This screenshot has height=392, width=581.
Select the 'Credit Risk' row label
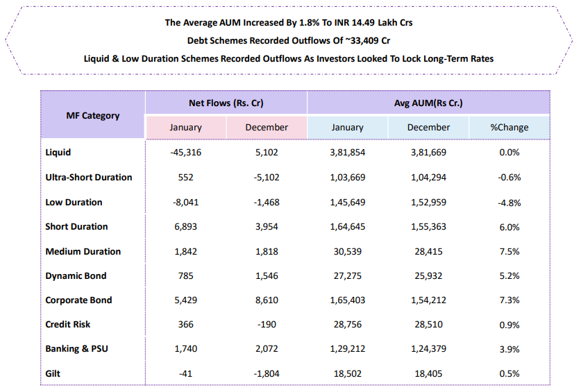click(68, 325)
